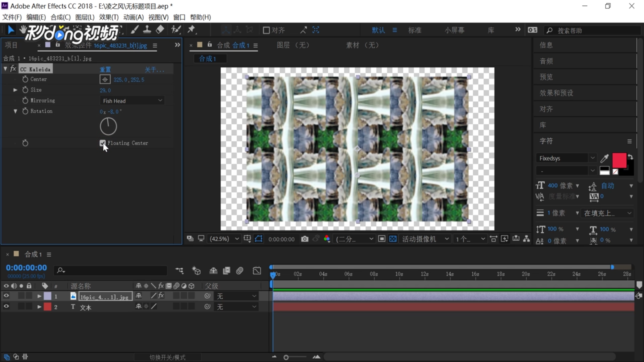Switch to the 标准 workspace tab
This screenshot has height=362, width=644.
(415, 30)
